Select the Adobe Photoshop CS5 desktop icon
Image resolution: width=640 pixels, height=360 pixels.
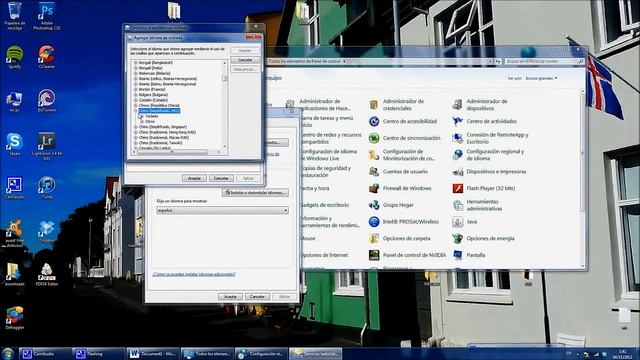coord(47,16)
